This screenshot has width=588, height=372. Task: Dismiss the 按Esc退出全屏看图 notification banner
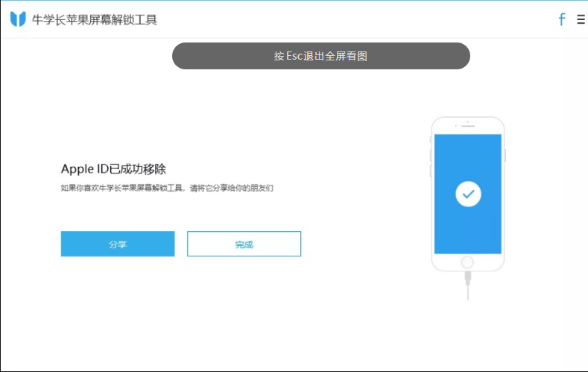pos(320,56)
